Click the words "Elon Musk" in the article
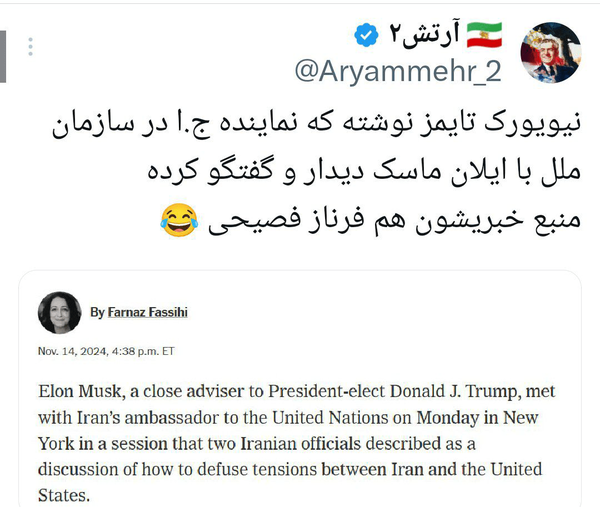 pos(78,391)
